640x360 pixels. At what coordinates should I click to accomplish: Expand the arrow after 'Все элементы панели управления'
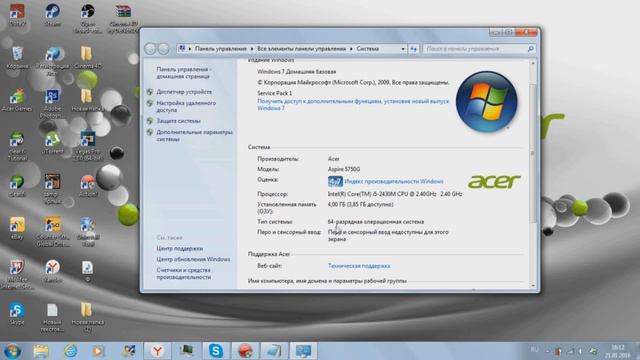351,49
